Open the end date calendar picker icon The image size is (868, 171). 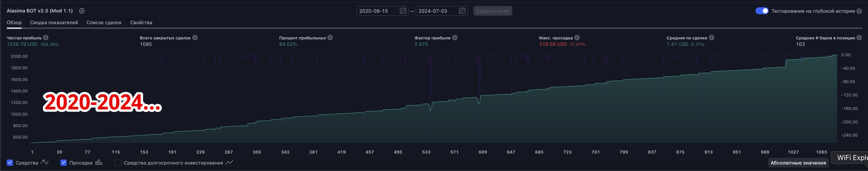(x=462, y=11)
